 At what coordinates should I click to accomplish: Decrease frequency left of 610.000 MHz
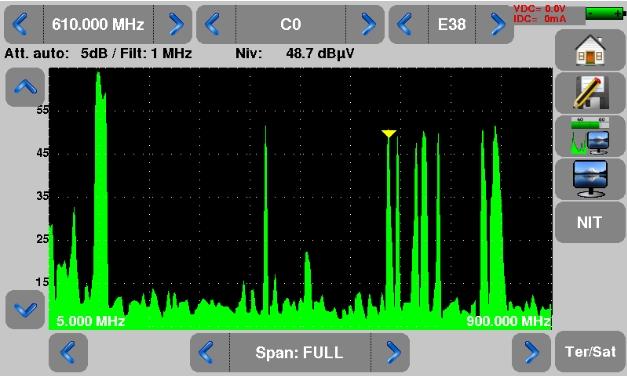coord(22,24)
